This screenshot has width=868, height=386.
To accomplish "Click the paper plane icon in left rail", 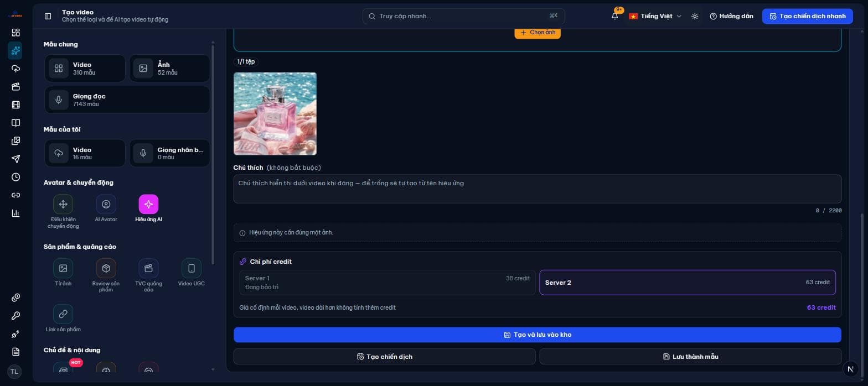I will [x=15, y=159].
